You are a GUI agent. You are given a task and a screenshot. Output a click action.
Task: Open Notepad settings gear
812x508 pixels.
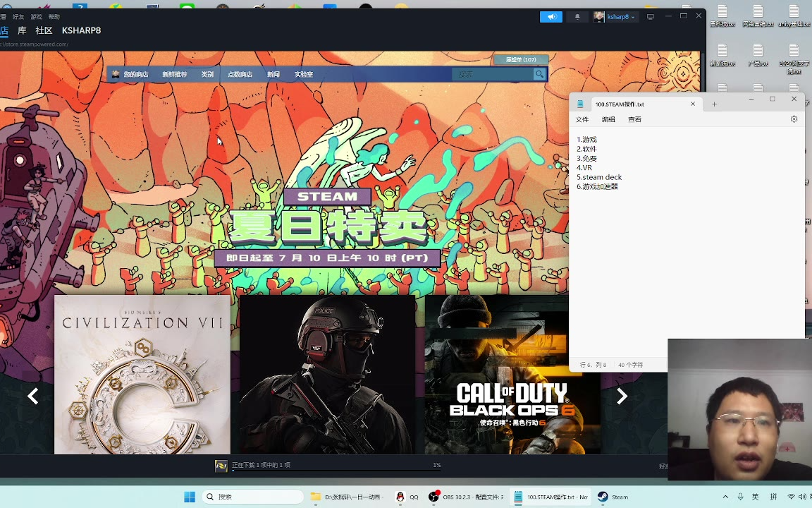coord(794,119)
